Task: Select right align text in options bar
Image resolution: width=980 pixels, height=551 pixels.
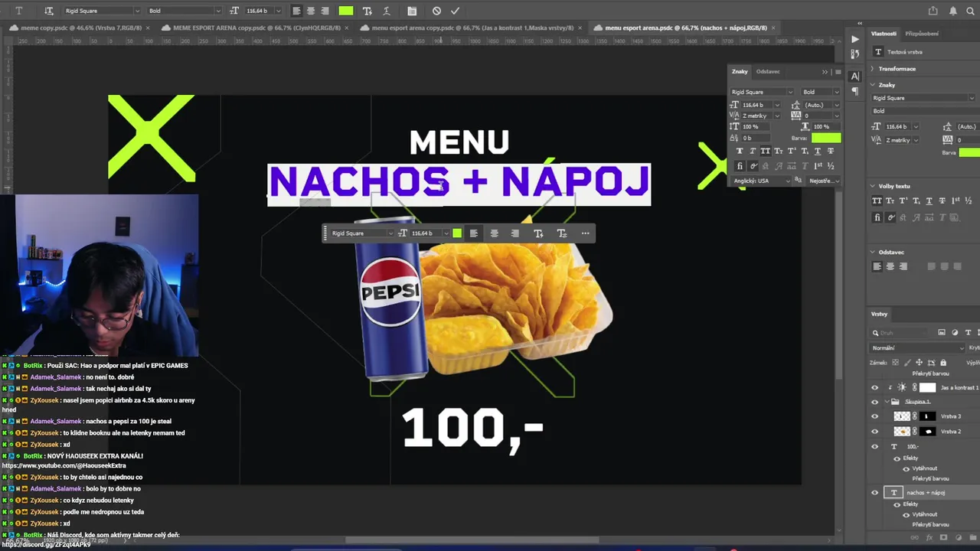Action: pos(325,11)
